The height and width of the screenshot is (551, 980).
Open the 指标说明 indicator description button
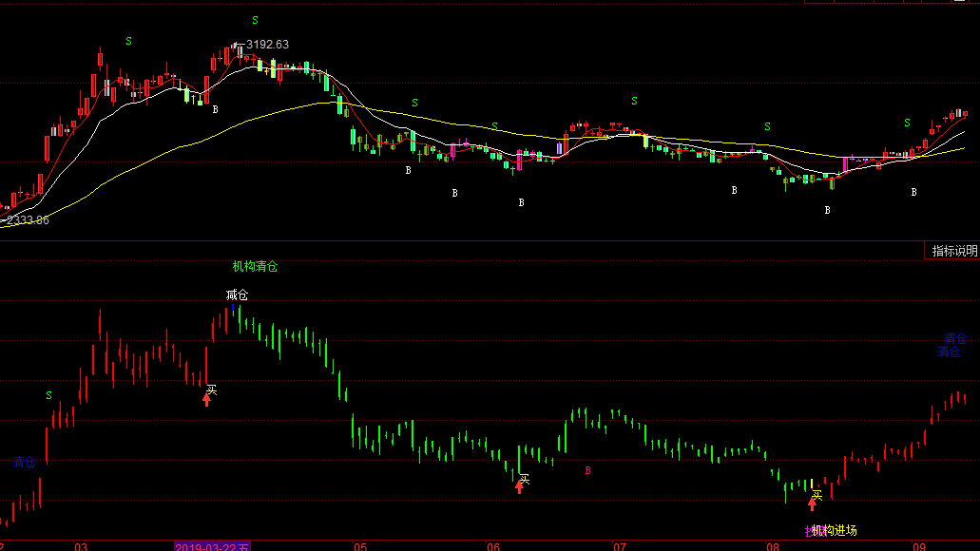[x=953, y=251]
